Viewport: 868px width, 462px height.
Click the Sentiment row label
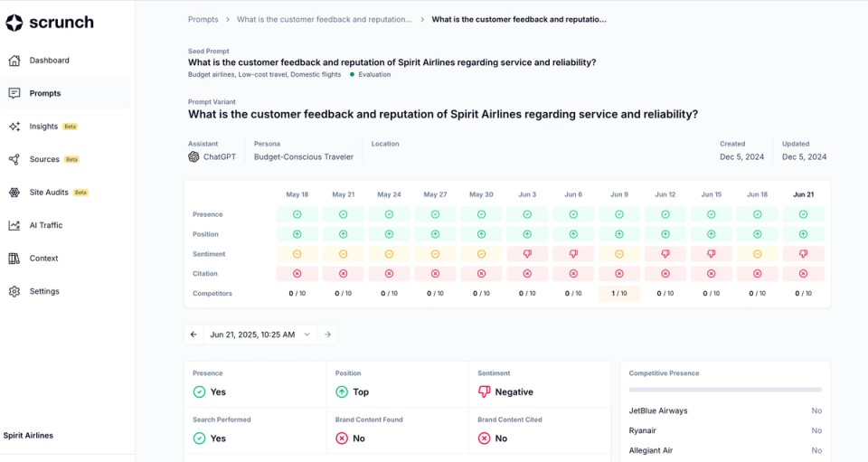pyautogui.click(x=209, y=255)
